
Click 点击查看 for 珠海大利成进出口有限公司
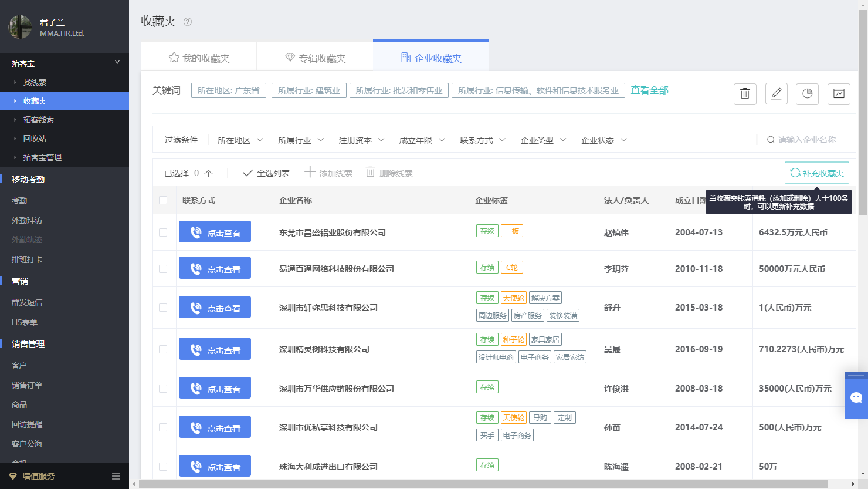[215, 466]
